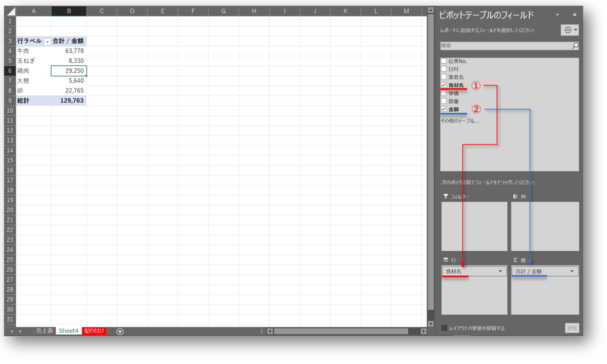Check the 単価 field checkbox

(444, 93)
